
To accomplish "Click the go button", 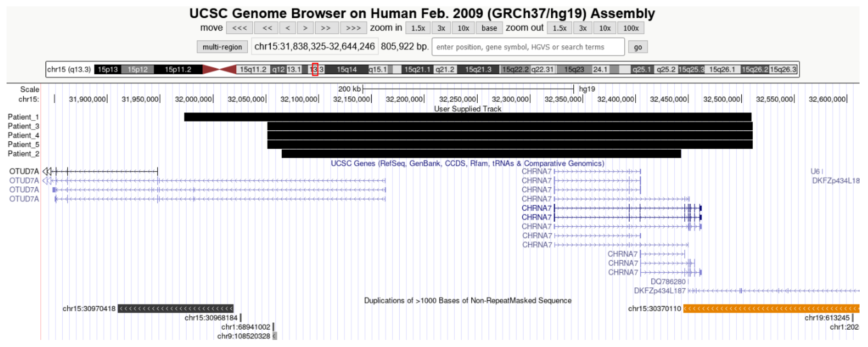I will pyautogui.click(x=638, y=47).
